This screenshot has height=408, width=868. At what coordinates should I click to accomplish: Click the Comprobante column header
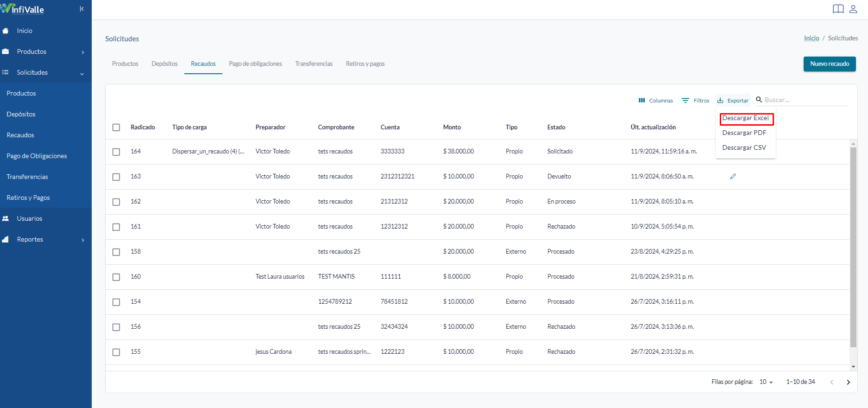[x=336, y=127]
